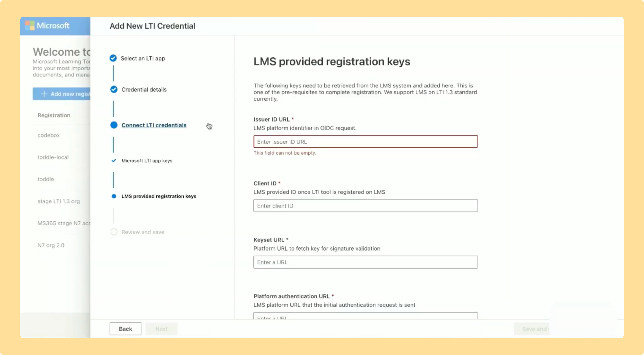Image resolution: width=644 pixels, height=355 pixels.
Task: Click the 'LMS platform URL that the initial' hint
Action: coord(334,305)
